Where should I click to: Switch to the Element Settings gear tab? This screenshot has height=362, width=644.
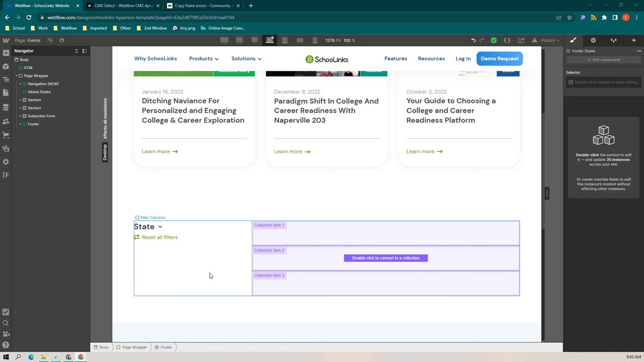[x=593, y=40]
